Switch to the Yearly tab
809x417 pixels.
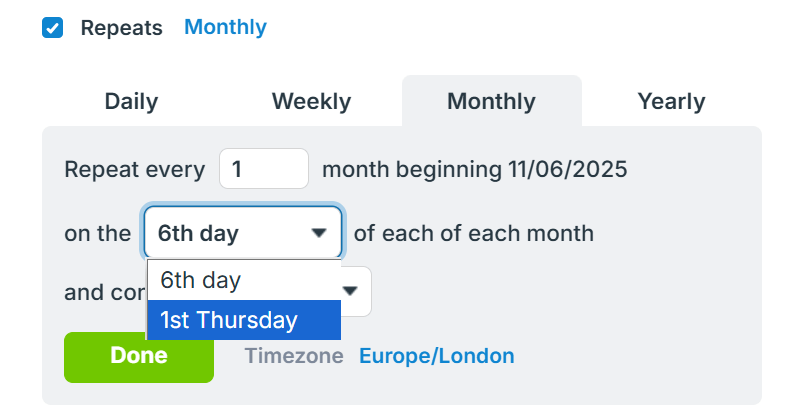pos(671,101)
